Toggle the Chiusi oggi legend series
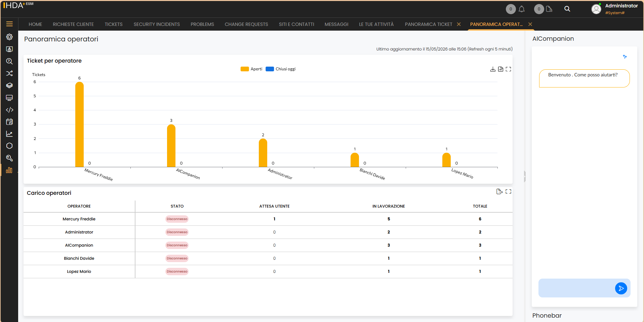Image resolution: width=644 pixels, height=322 pixels. click(281, 69)
